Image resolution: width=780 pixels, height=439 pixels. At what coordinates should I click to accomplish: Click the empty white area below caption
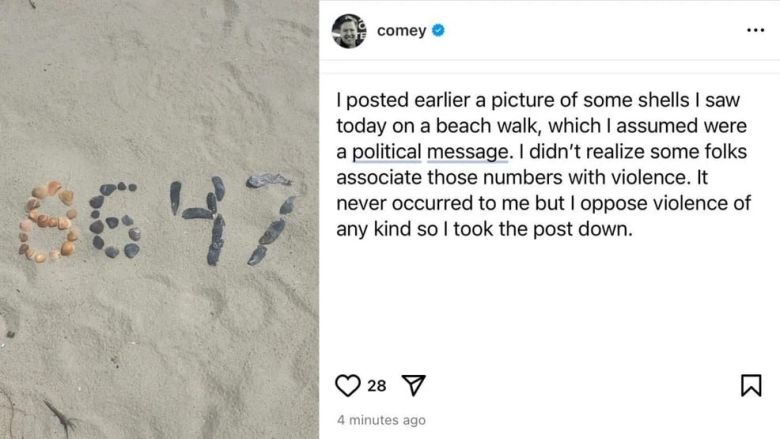(x=550, y=310)
